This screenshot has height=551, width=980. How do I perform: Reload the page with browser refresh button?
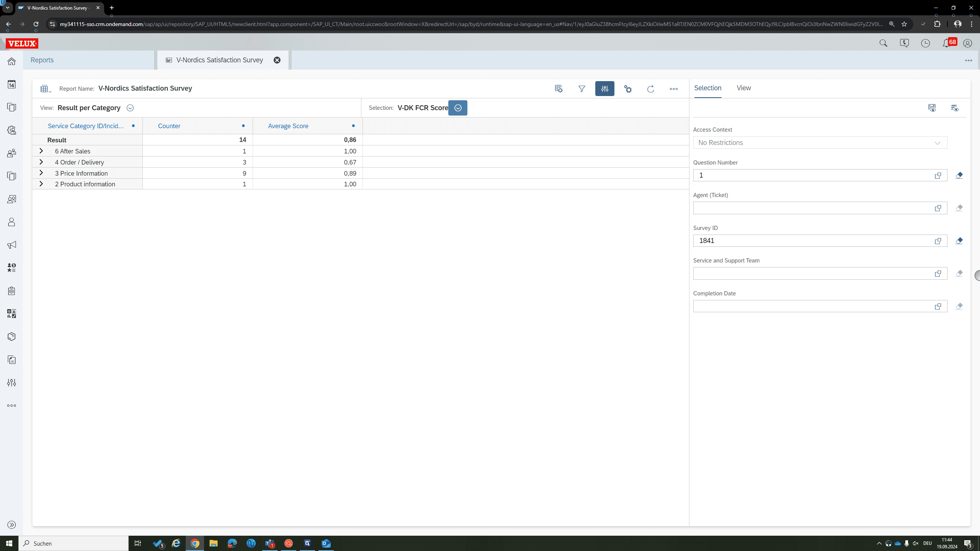(x=36, y=24)
